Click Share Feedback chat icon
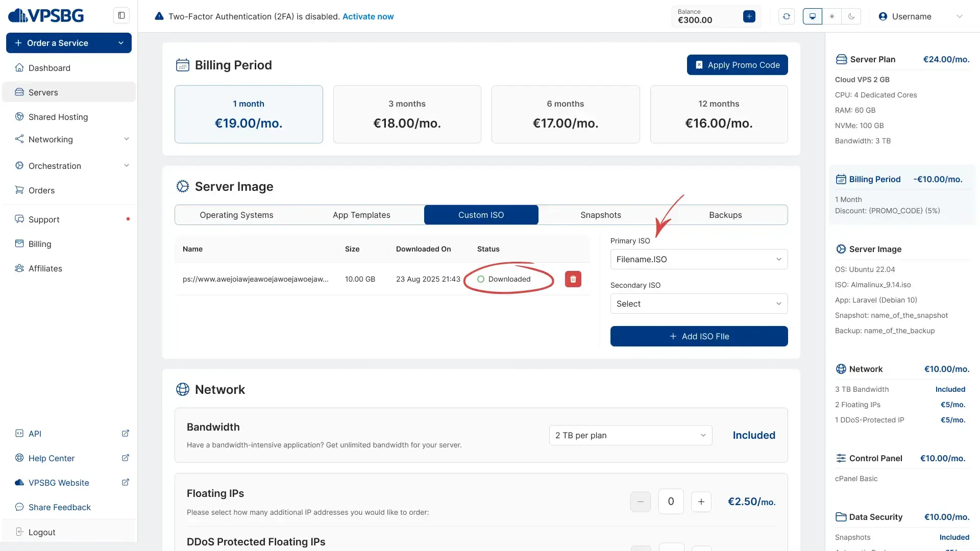The width and height of the screenshot is (980, 551). [x=19, y=507]
